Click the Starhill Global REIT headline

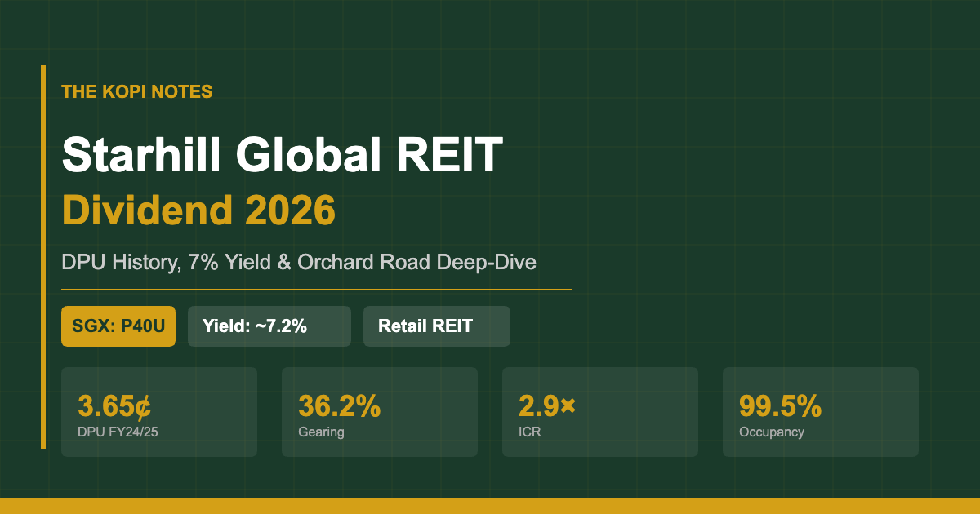pos(282,155)
